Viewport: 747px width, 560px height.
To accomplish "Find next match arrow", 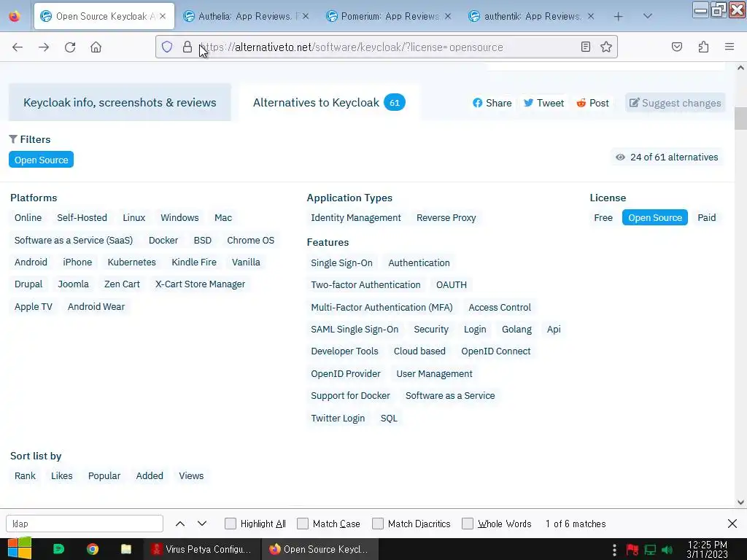I will click(x=202, y=524).
